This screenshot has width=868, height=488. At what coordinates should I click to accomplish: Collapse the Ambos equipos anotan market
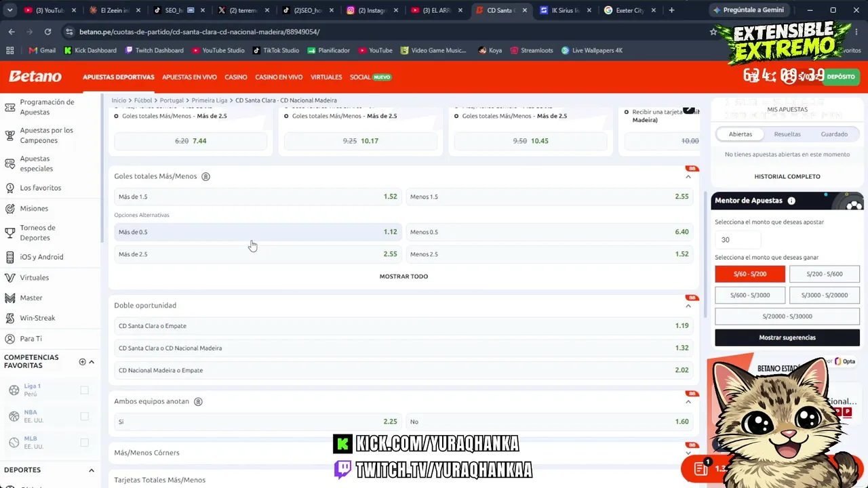[688, 402]
